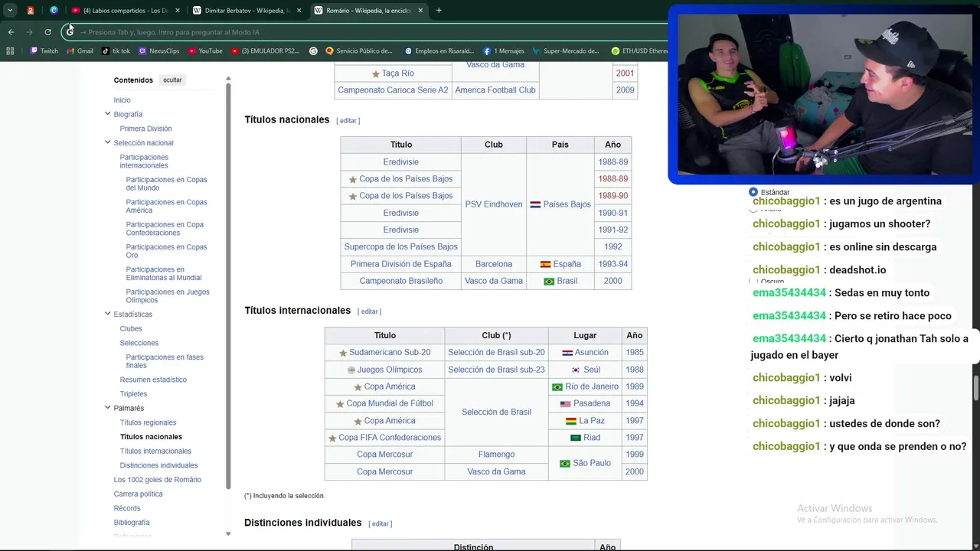Switch to the second pinned tab
Image resolution: width=980 pixels, height=551 pixels.
point(54,11)
